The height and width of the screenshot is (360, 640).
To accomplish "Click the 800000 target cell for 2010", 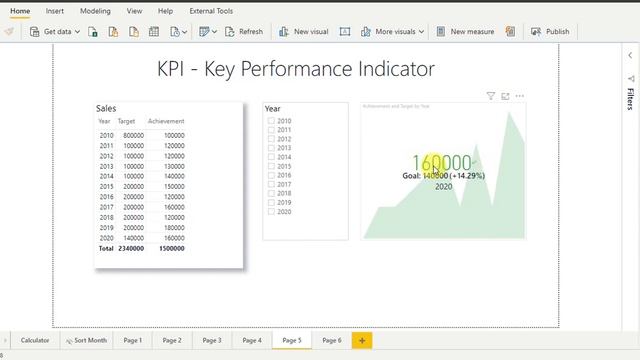I will click(x=133, y=136).
